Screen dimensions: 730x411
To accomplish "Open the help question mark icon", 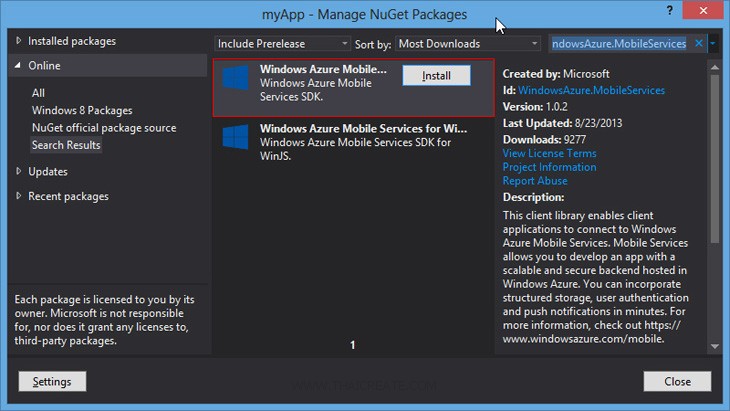I will (x=669, y=10).
